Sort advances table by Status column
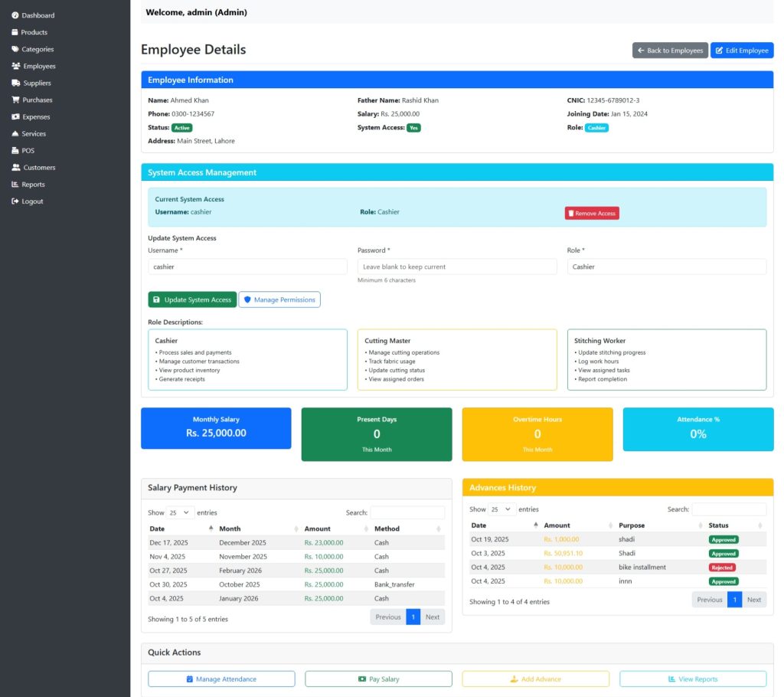The height and width of the screenshot is (697, 784). coord(735,525)
